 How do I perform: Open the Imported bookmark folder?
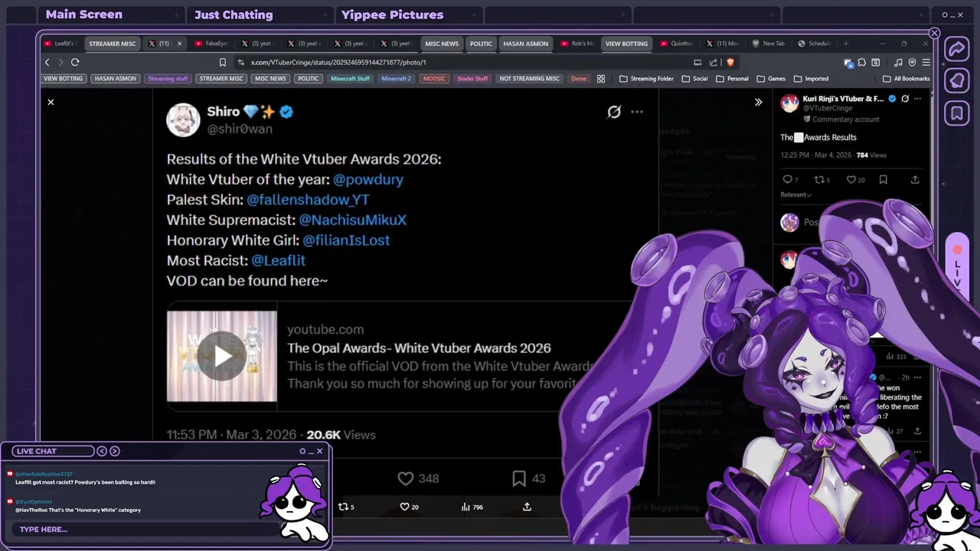[811, 79]
